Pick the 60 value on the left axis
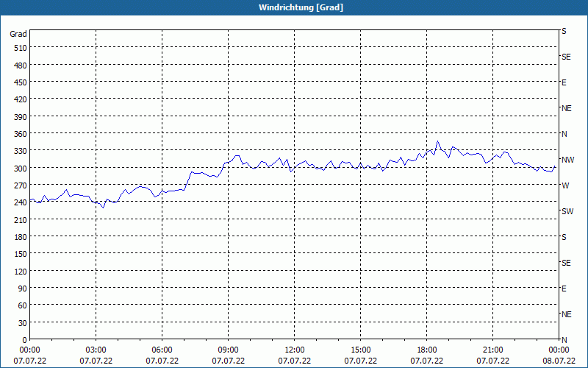588x368 pixels. pyautogui.click(x=23, y=305)
